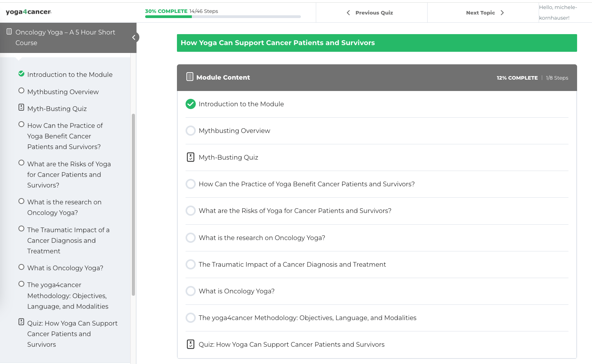The image size is (592, 364).
Task: Go to Previous Quiz using left chevron
Action: (348, 13)
